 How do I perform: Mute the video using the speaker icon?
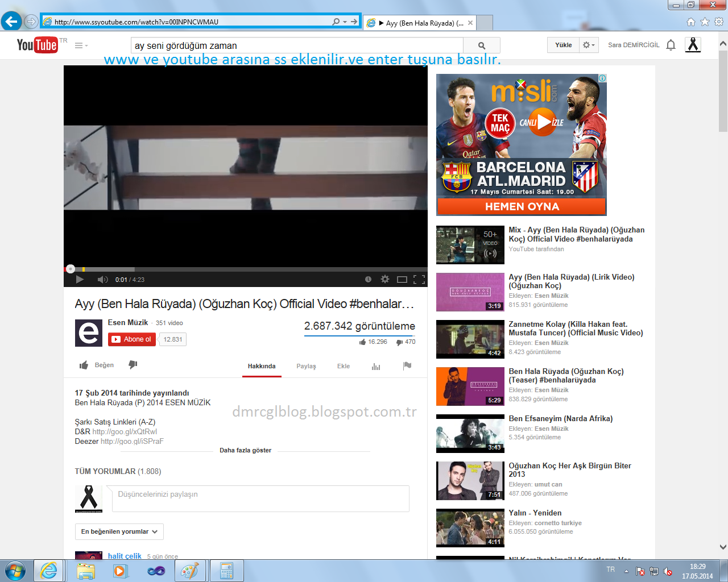102,279
